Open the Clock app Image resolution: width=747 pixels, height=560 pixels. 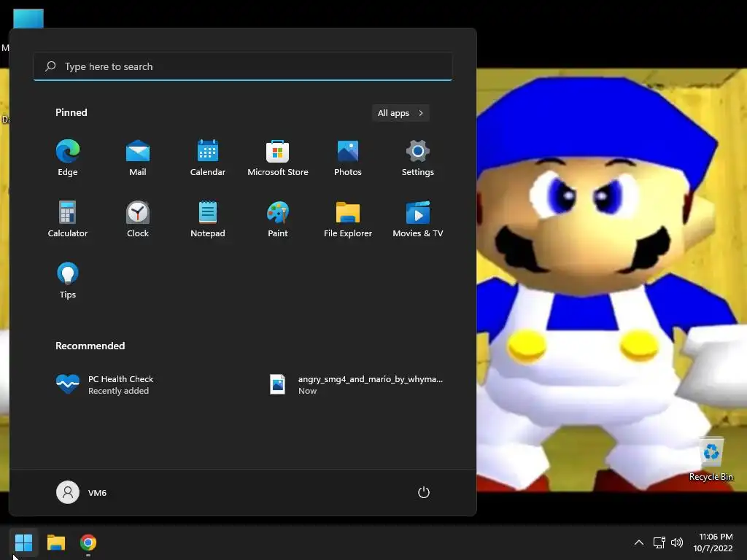coord(138,219)
